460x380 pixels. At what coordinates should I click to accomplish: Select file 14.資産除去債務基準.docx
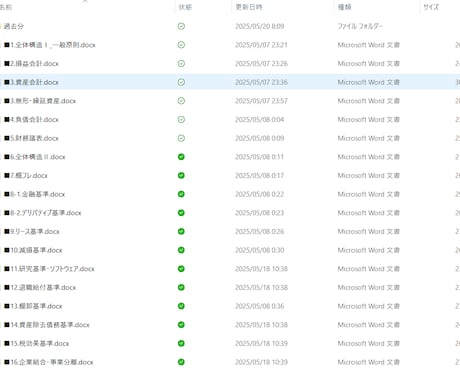(47, 325)
